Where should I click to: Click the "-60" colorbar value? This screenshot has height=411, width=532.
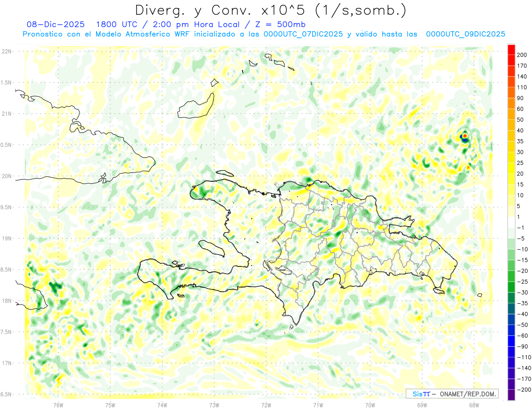tap(523, 336)
